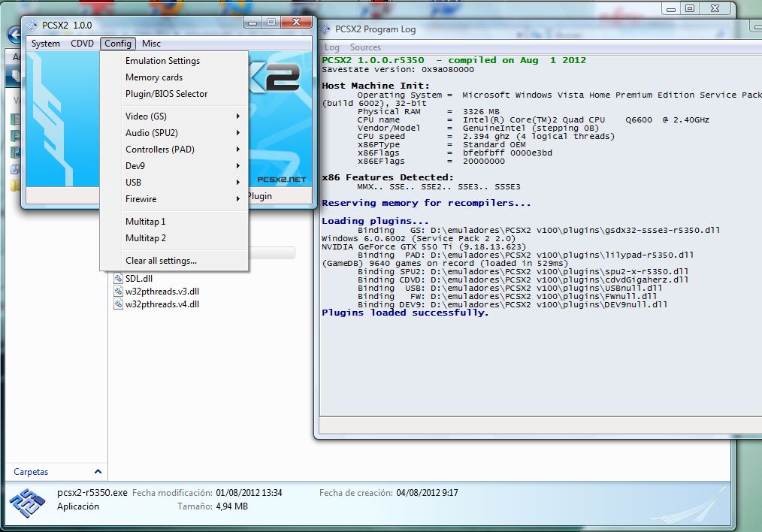Click the PCSX2 window title icon
Viewport: 762px width, 532px height.
[x=32, y=26]
